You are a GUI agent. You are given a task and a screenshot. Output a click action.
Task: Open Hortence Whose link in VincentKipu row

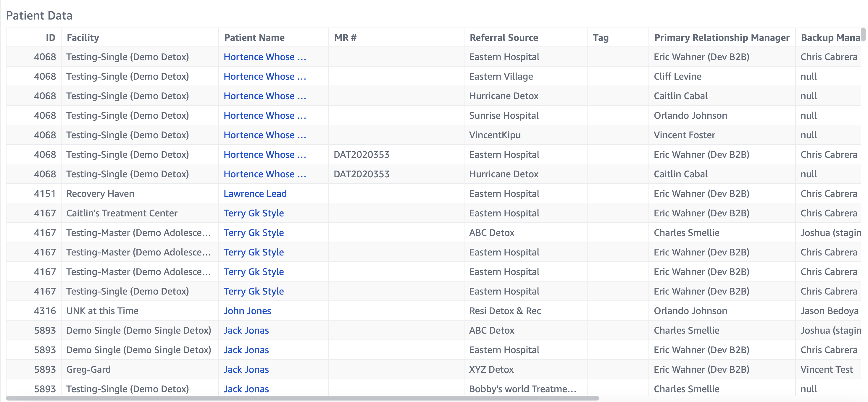[265, 135]
